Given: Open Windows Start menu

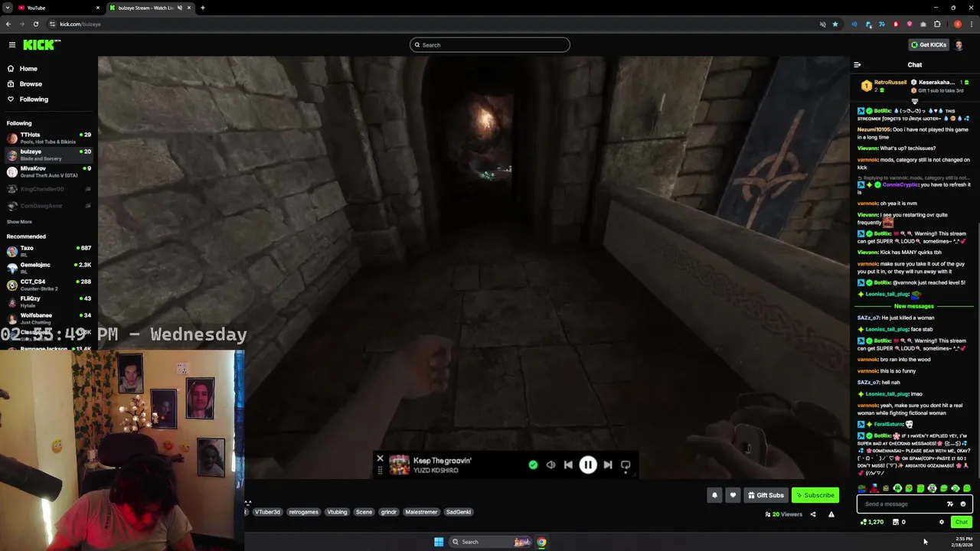Looking at the screenshot, I should pyautogui.click(x=439, y=542).
